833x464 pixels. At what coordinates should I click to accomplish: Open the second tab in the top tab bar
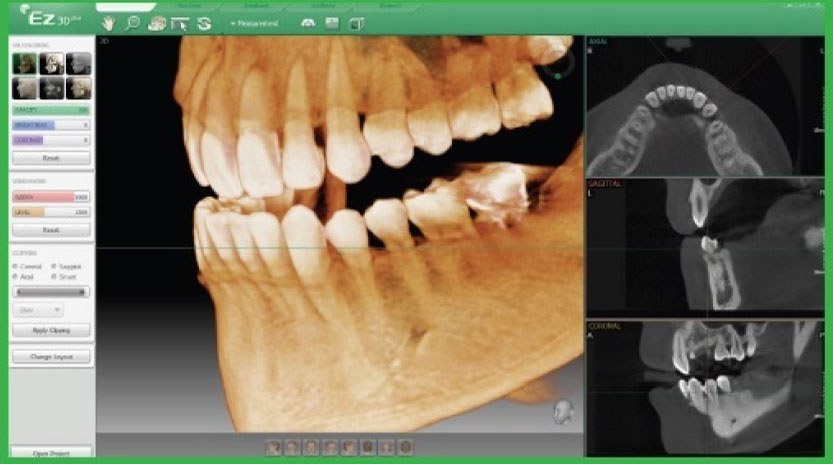189,6
